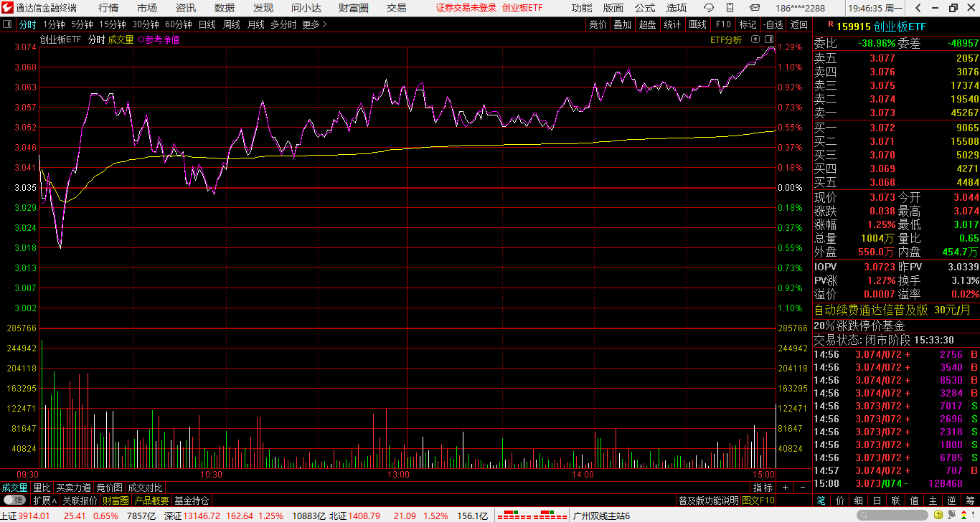This screenshot has height=522, width=980.
Task: Select the 买卖力道 indicator tab
Action: pos(73,488)
